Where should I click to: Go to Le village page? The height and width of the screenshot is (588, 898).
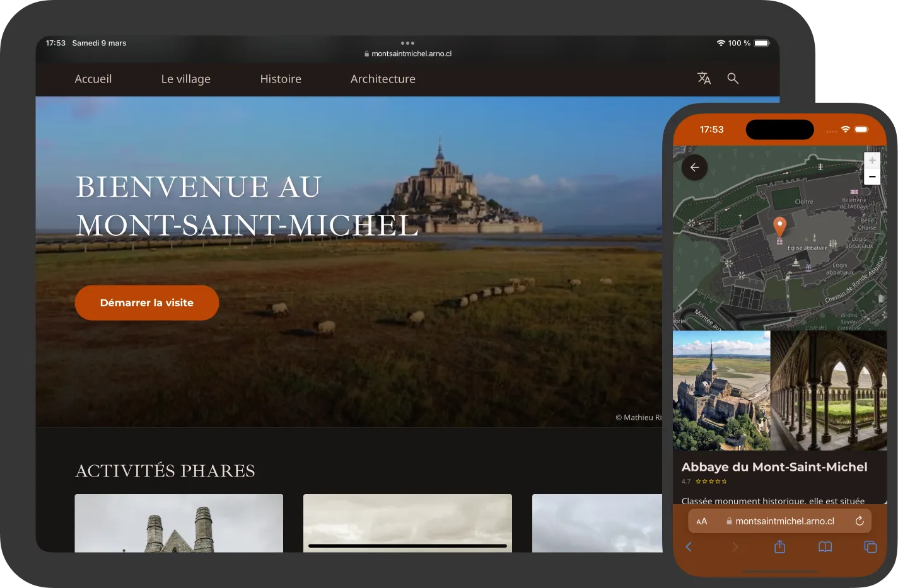click(186, 79)
